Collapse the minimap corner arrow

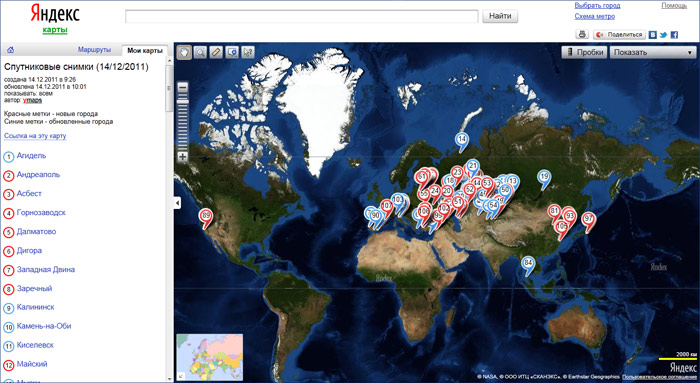pos(180,377)
